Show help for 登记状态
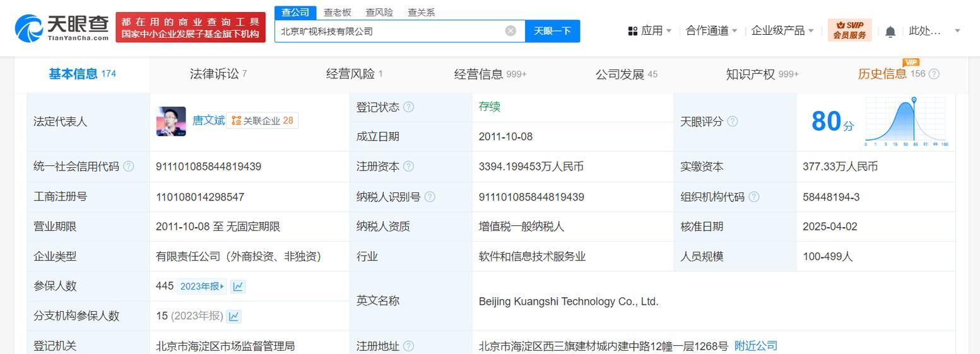 (x=408, y=107)
